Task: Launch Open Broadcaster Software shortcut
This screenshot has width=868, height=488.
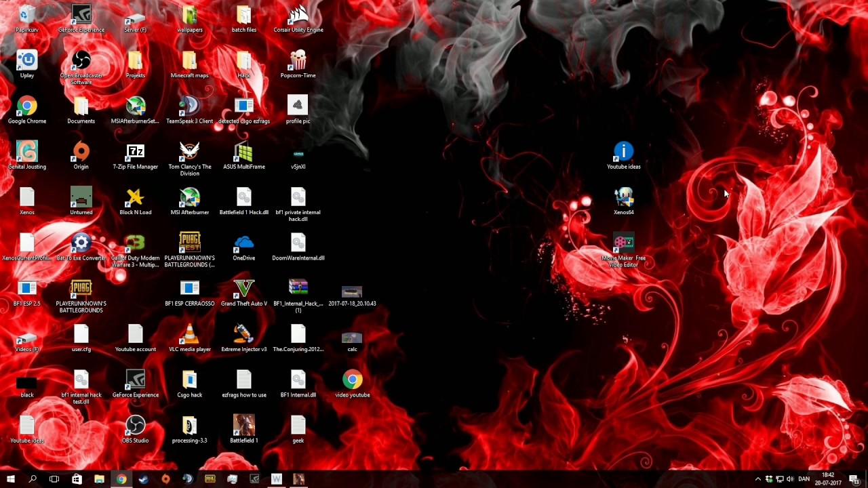Action: 81,67
